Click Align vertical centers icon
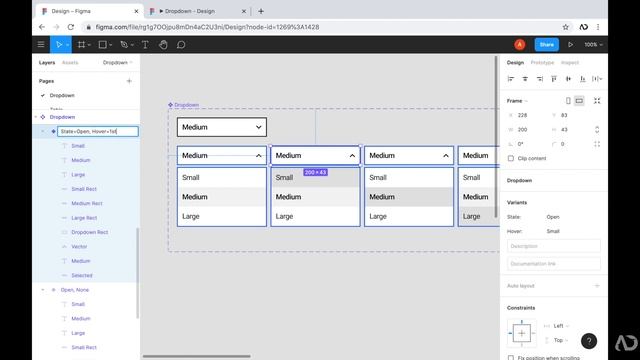 tap(568, 79)
